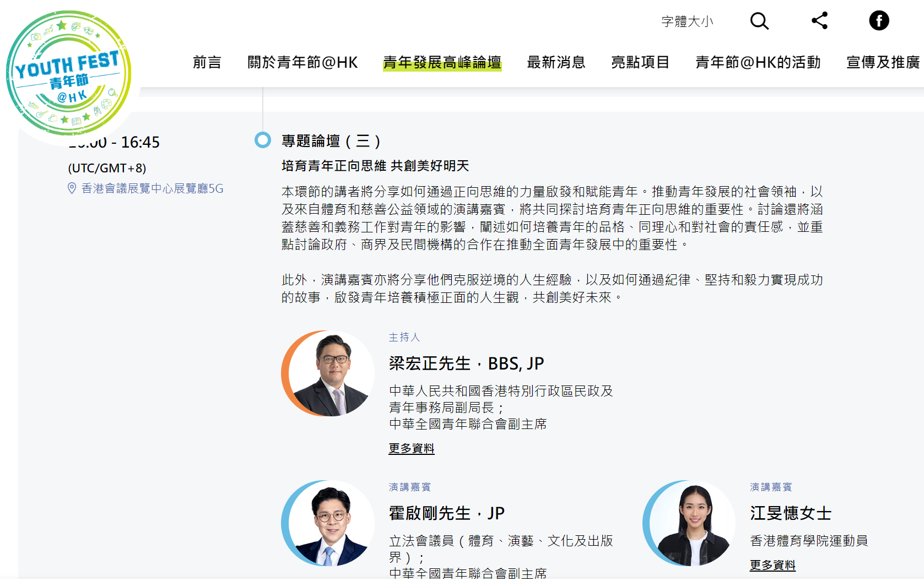This screenshot has width=924, height=581.
Task: Click the Youth Fest @HK logo
Action: coord(68,73)
